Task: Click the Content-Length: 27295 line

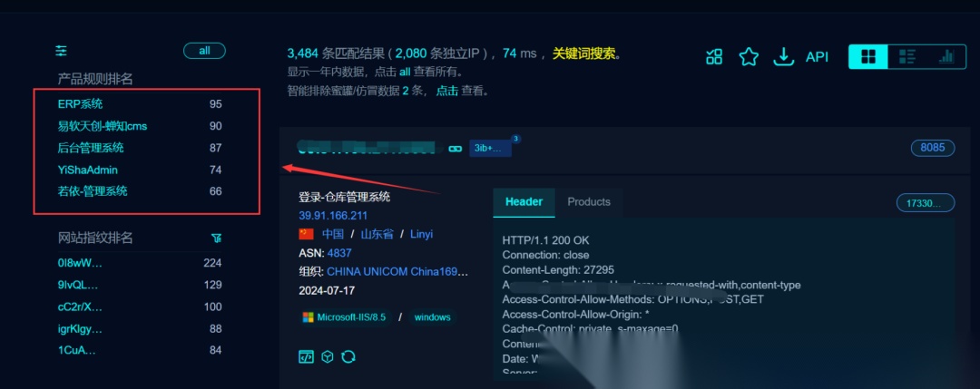Action: pyautogui.click(x=558, y=269)
